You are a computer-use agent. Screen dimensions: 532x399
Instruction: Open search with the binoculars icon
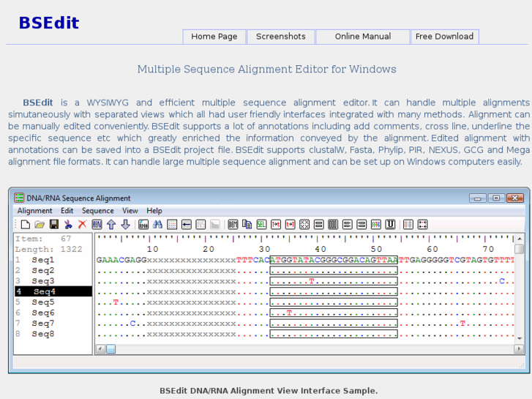pyautogui.click(x=158, y=225)
